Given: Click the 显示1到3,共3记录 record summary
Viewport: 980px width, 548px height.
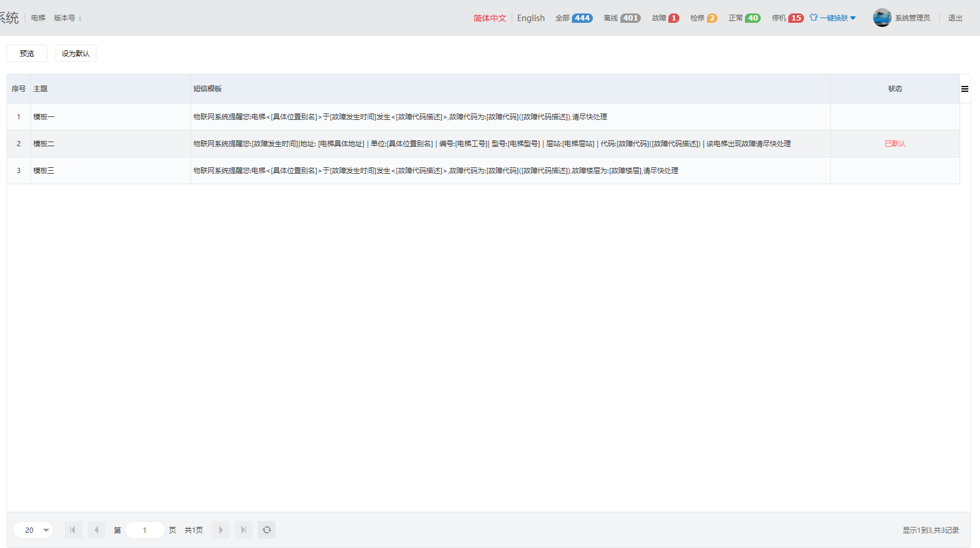Looking at the screenshot, I should click(x=931, y=530).
